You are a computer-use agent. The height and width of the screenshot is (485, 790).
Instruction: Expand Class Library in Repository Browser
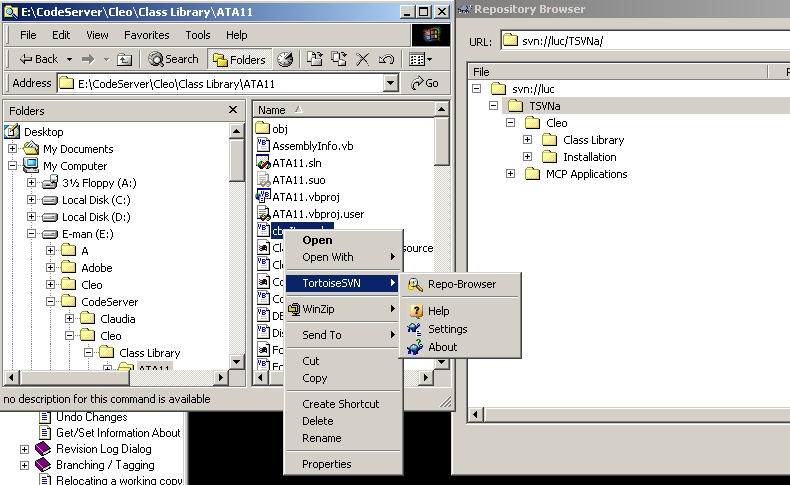click(528, 140)
